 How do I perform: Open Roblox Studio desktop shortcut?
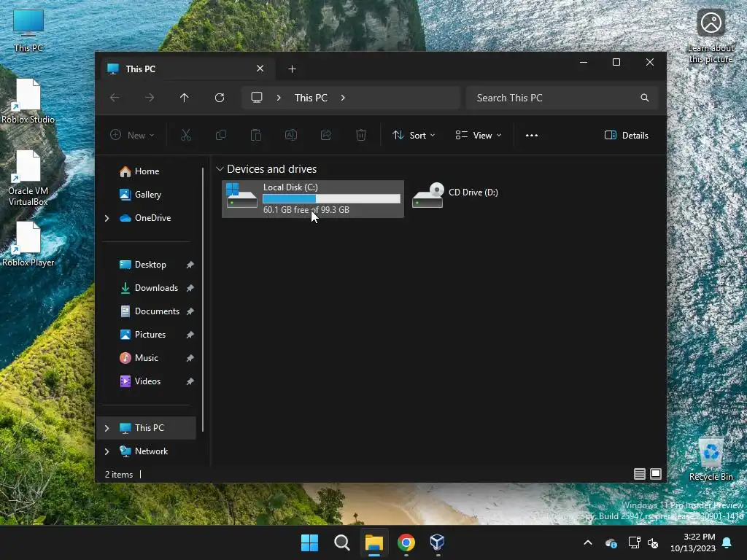click(28, 101)
